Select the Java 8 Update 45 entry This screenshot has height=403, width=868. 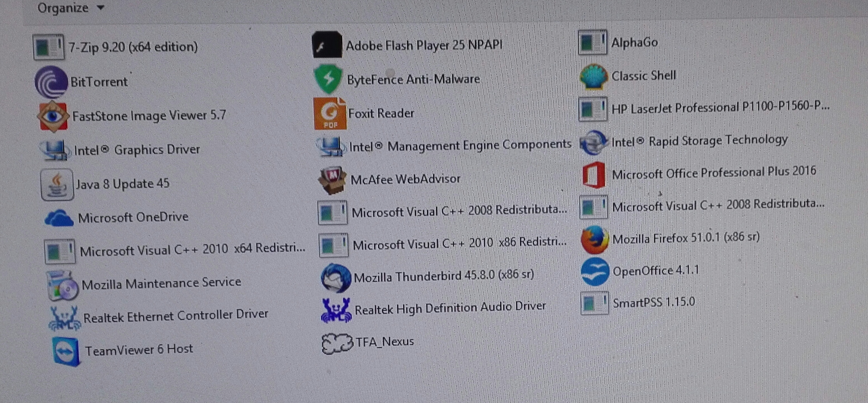pos(122,184)
